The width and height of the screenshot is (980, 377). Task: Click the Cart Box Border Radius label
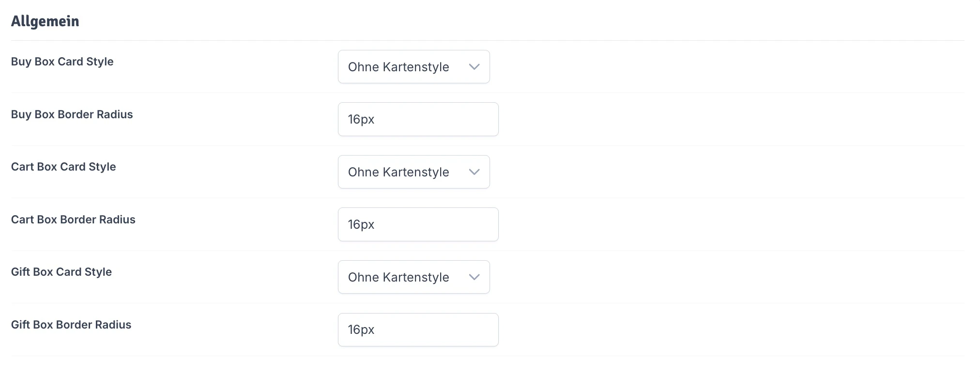tap(73, 219)
